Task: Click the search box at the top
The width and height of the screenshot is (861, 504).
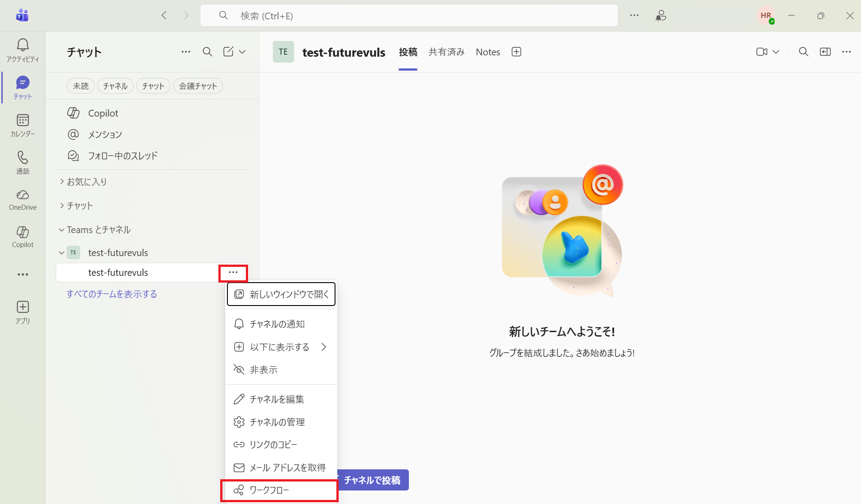Action: pyautogui.click(x=409, y=16)
